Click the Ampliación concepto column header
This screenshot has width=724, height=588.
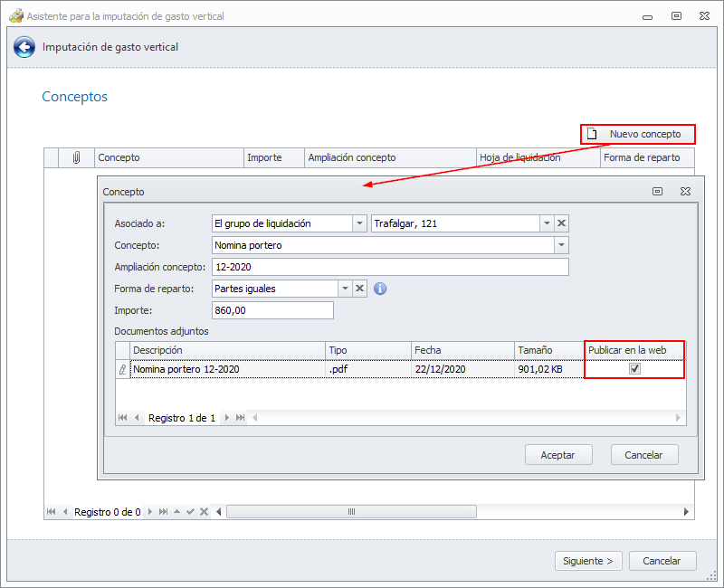tap(390, 157)
